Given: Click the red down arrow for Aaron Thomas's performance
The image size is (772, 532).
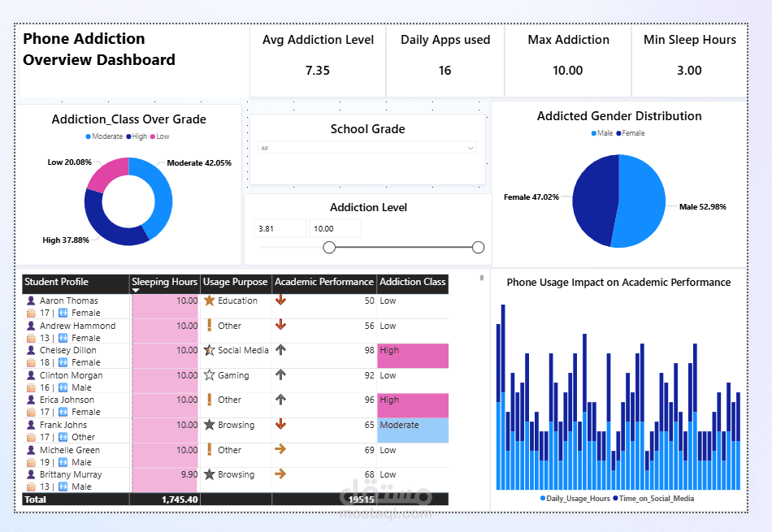Looking at the screenshot, I should point(280,301).
